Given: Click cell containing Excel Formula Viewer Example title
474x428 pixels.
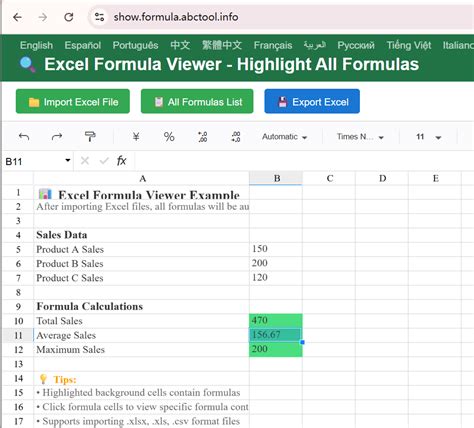Looking at the screenshot, I should pos(141,192).
